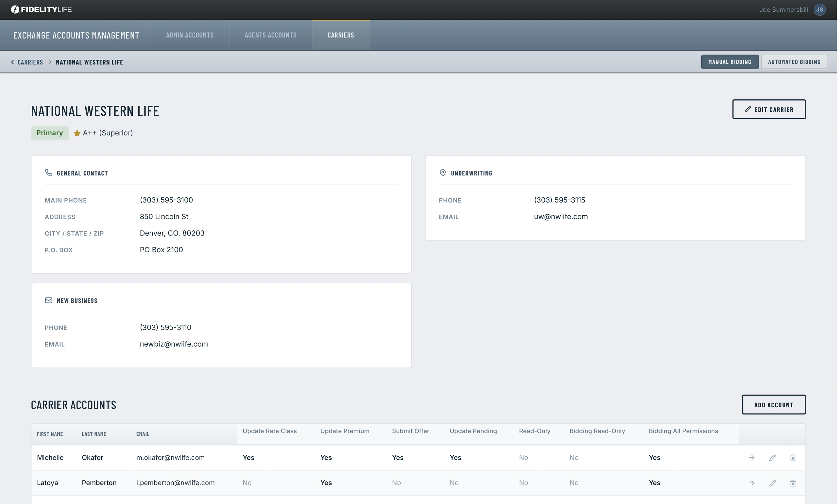Click the JS user avatar

820,9
